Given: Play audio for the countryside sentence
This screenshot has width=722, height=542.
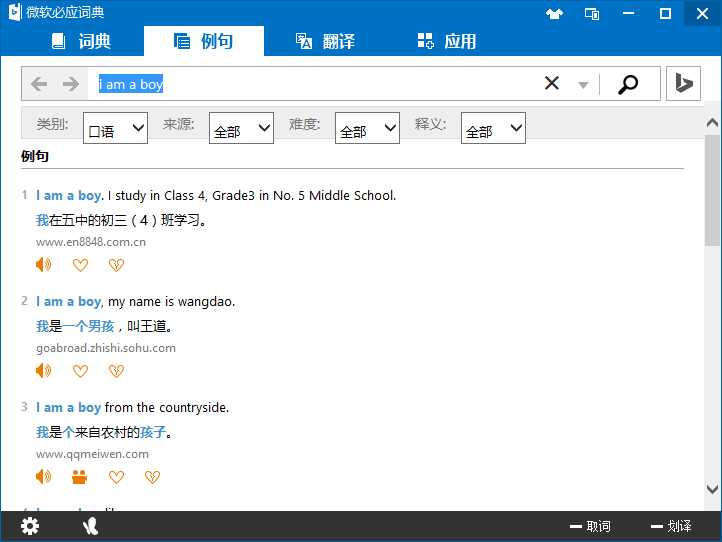Looking at the screenshot, I should tap(44, 477).
